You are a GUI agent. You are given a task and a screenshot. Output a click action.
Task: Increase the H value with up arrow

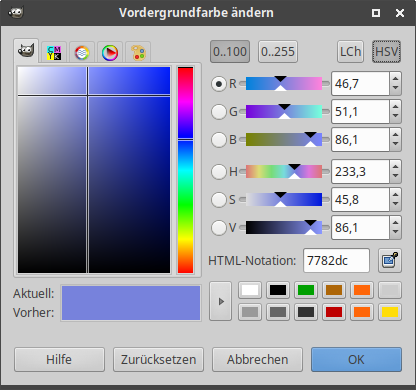[x=395, y=167]
